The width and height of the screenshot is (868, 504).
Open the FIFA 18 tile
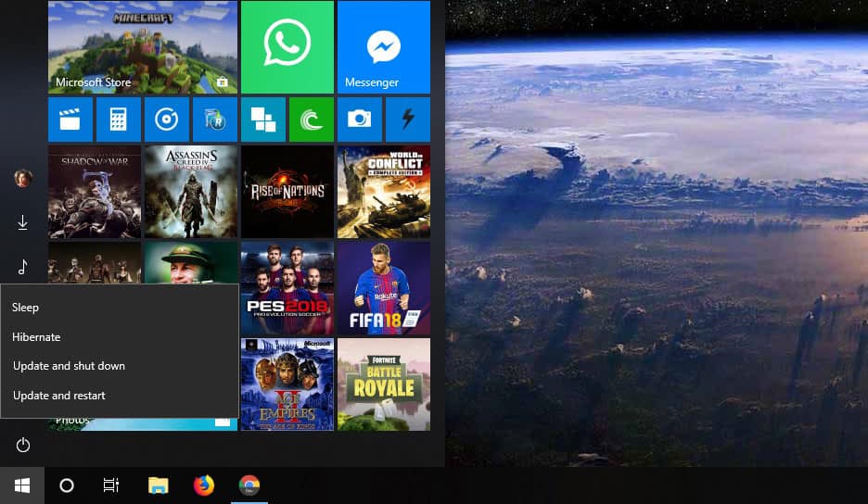(x=384, y=288)
